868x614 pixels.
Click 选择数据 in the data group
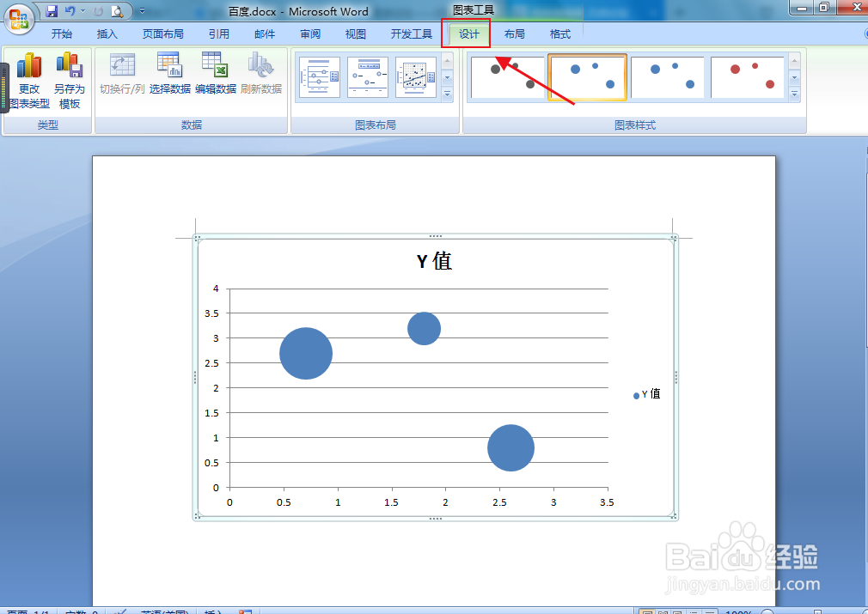point(170,74)
